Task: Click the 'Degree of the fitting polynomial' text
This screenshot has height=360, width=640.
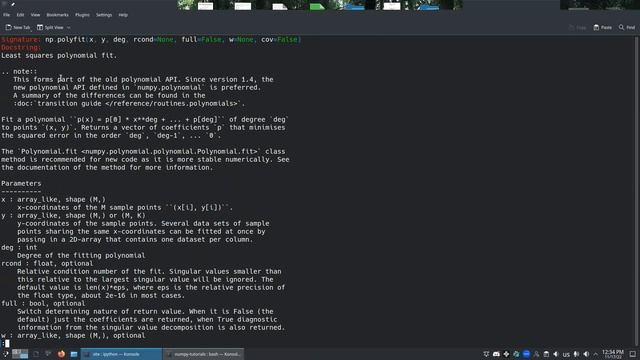Action: point(81,256)
